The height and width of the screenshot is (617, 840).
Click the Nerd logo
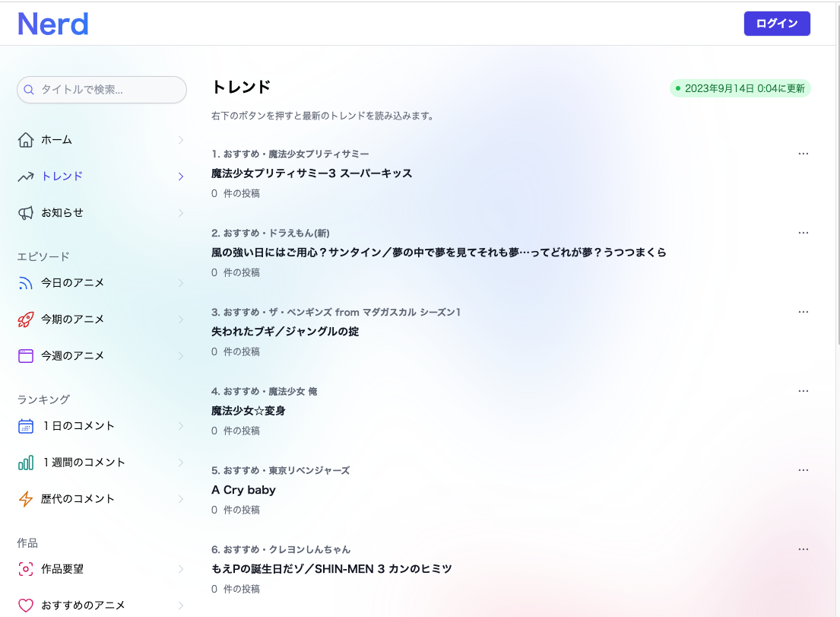pyautogui.click(x=53, y=24)
